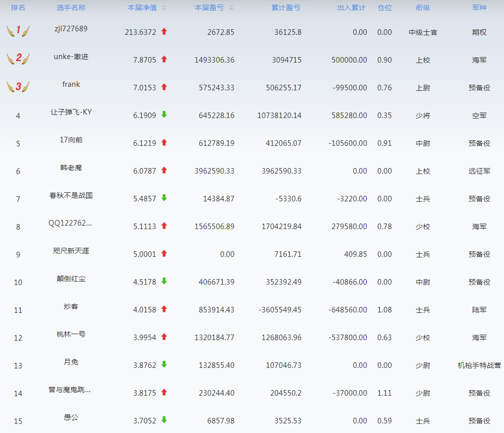Image resolution: width=504 pixels, height=433 pixels.
Task: Open player QQ122762...
Action: click(x=70, y=223)
